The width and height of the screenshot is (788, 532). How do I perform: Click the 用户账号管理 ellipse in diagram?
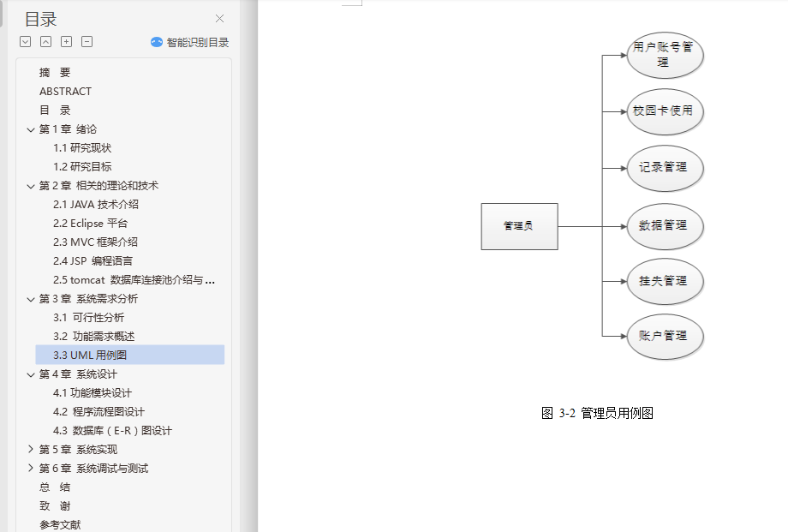click(665, 55)
